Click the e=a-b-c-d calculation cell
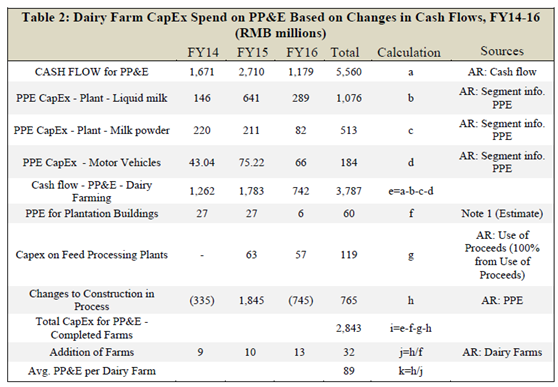 coord(411,191)
